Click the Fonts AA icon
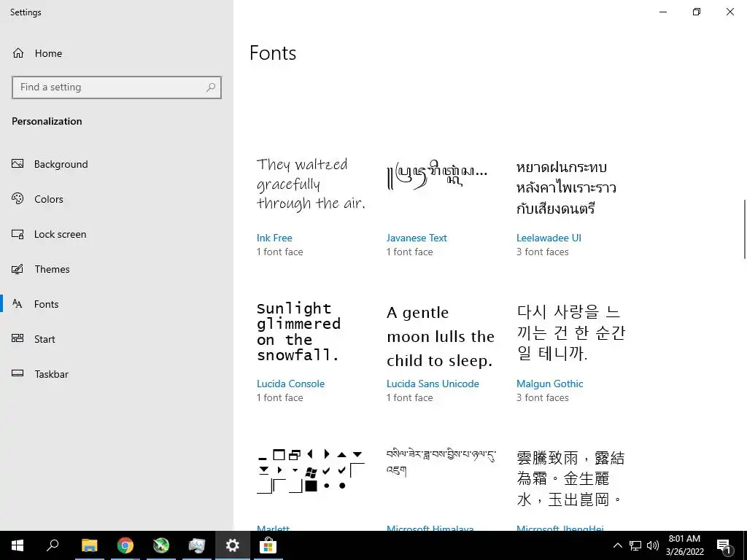This screenshot has height=560, width=747. [18, 304]
